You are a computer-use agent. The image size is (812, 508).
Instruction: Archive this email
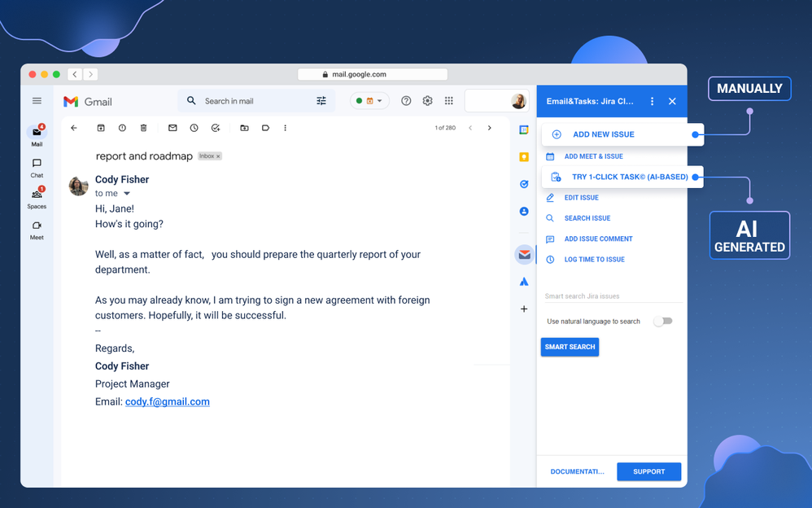pyautogui.click(x=101, y=128)
